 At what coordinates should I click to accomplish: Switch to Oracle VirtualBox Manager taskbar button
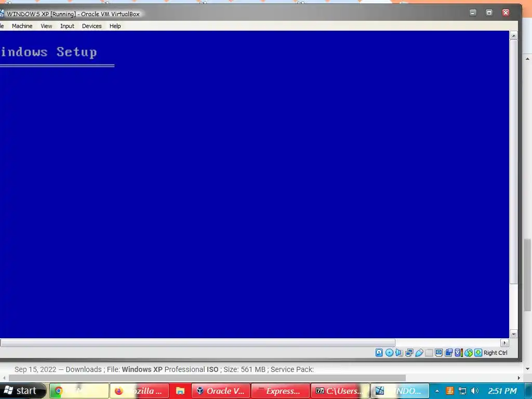click(221, 391)
